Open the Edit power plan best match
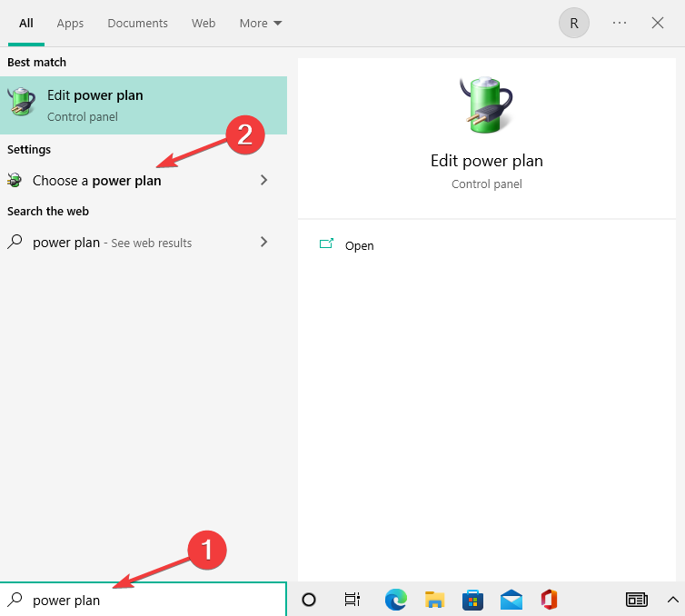This screenshot has height=616, width=685. coord(144,105)
